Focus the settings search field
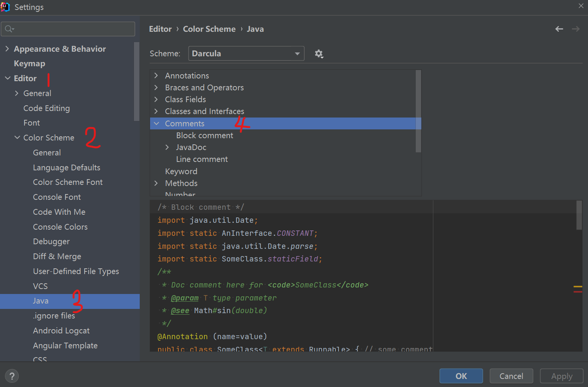The image size is (588, 387). [x=68, y=29]
